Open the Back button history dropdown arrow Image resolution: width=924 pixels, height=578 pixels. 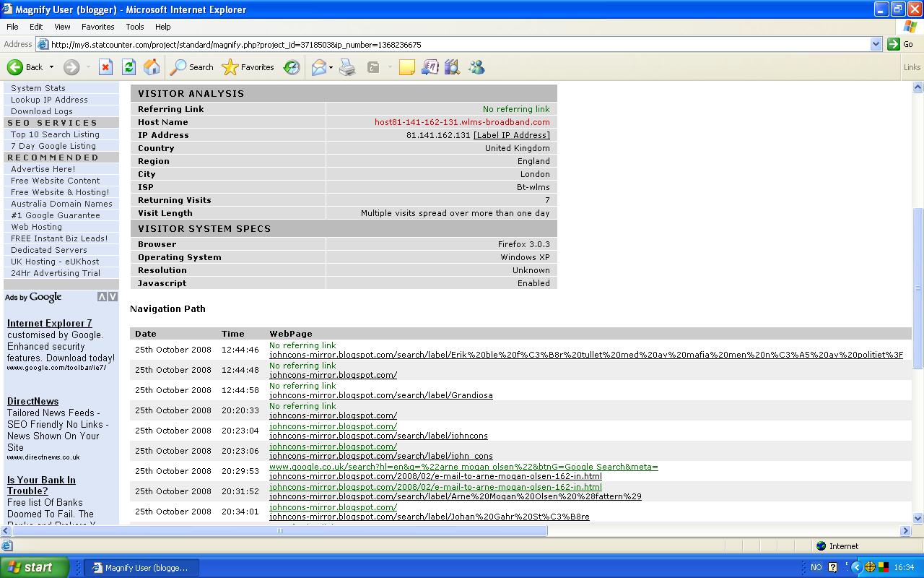[x=51, y=67]
